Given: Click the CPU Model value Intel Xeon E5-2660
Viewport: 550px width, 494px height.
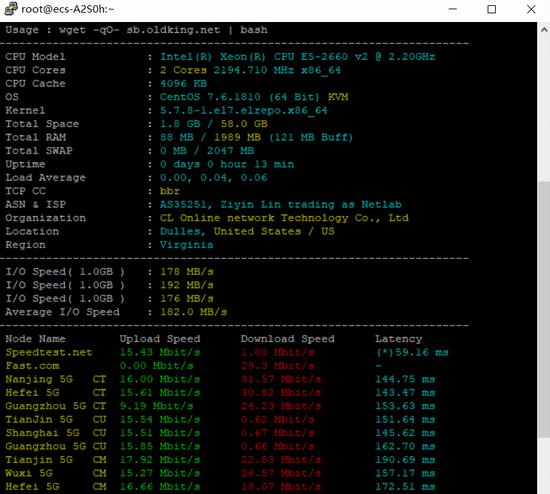Looking at the screenshot, I should (297, 56).
